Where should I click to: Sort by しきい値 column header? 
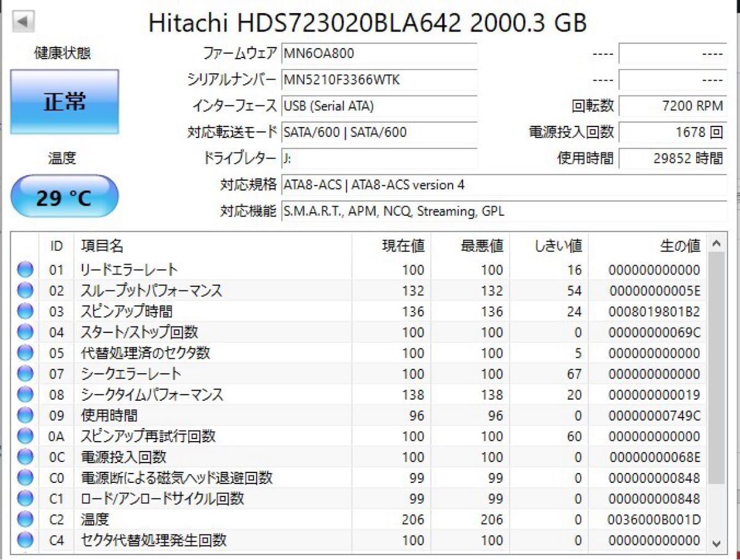549,246
